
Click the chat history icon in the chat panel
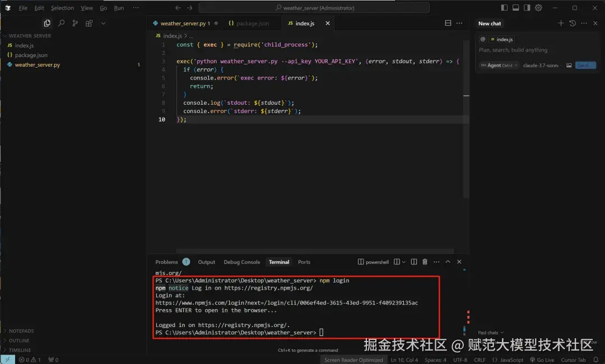click(x=571, y=23)
